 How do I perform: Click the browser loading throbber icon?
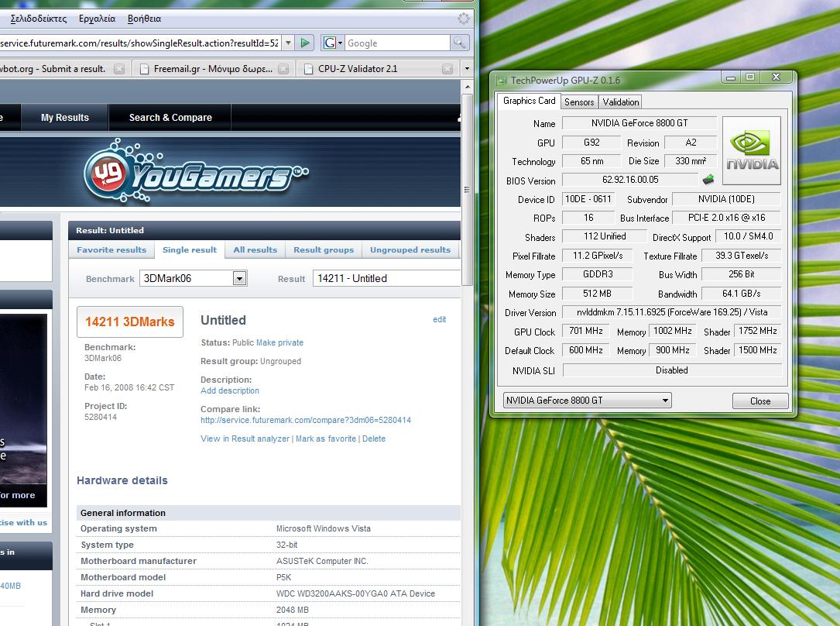pyautogui.click(x=464, y=19)
